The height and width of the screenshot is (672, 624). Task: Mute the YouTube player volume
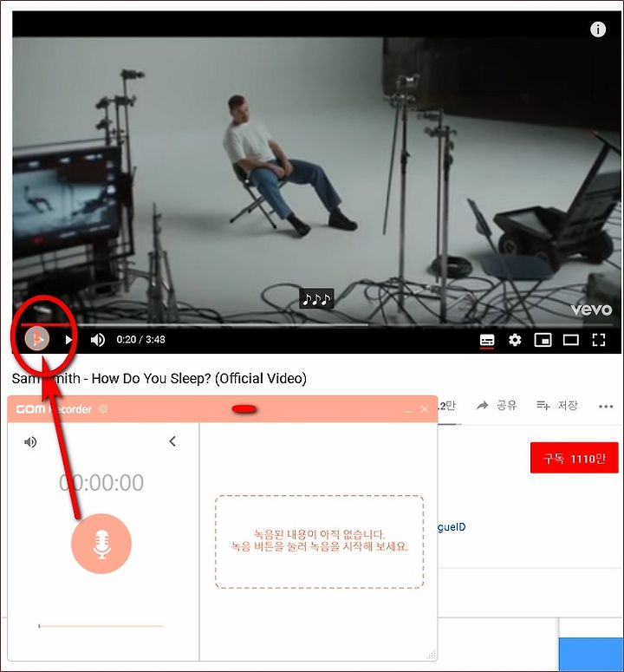(98, 340)
